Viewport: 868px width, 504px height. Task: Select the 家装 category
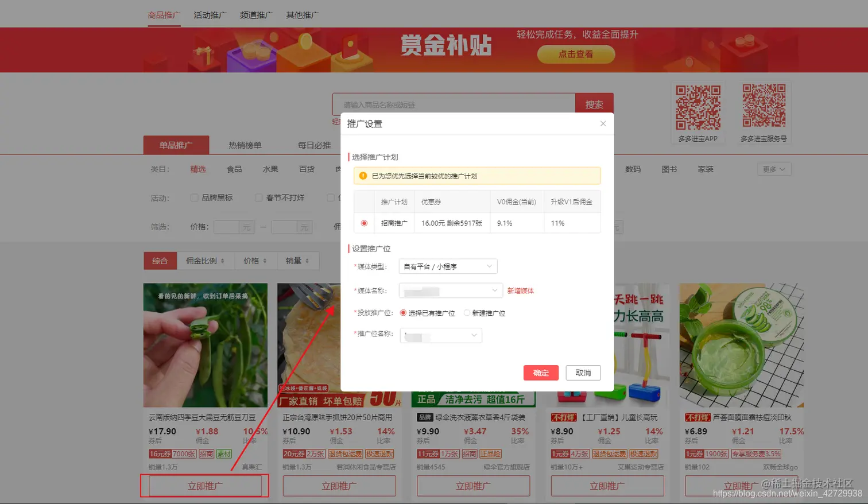pyautogui.click(x=706, y=169)
